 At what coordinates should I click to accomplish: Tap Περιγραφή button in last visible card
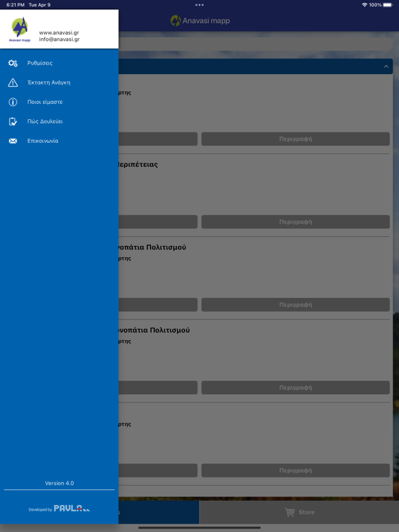click(296, 470)
